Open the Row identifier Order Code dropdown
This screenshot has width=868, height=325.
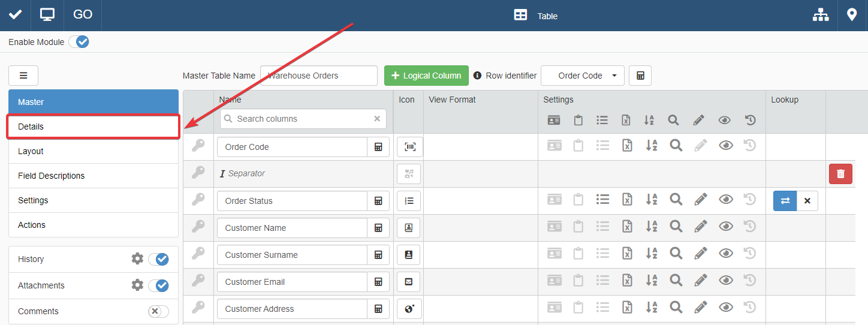[582, 76]
